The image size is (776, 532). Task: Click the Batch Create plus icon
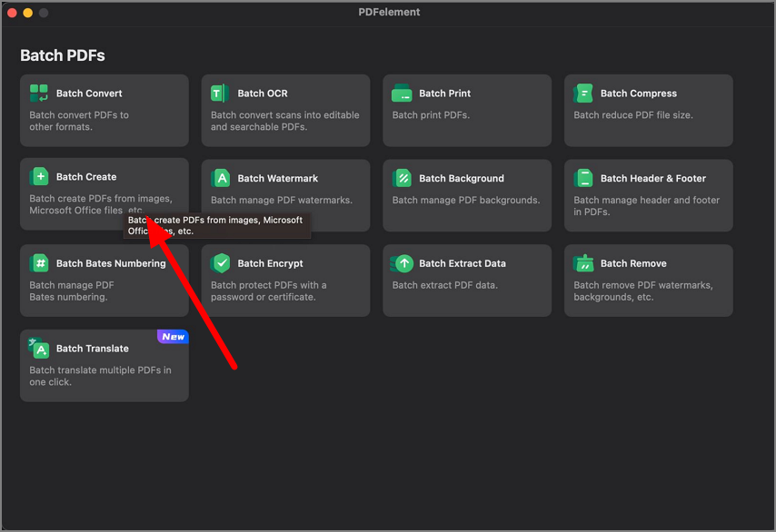(x=39, y=176)
